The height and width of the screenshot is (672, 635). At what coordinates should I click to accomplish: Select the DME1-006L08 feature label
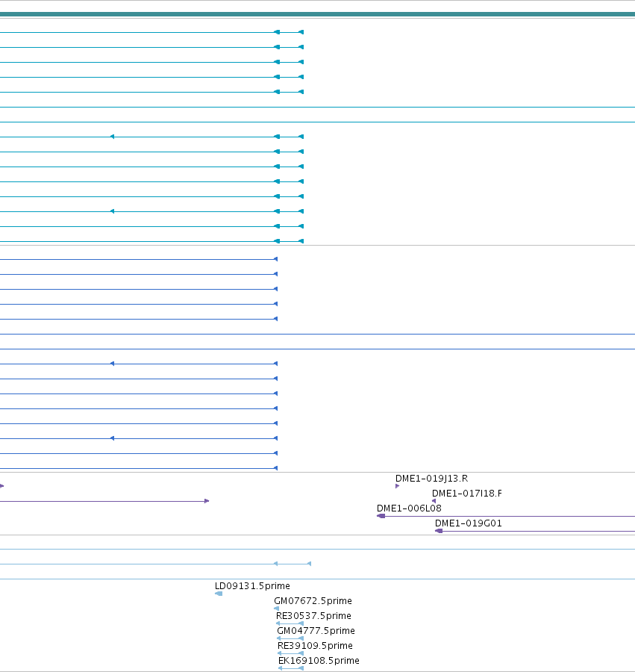409,508
